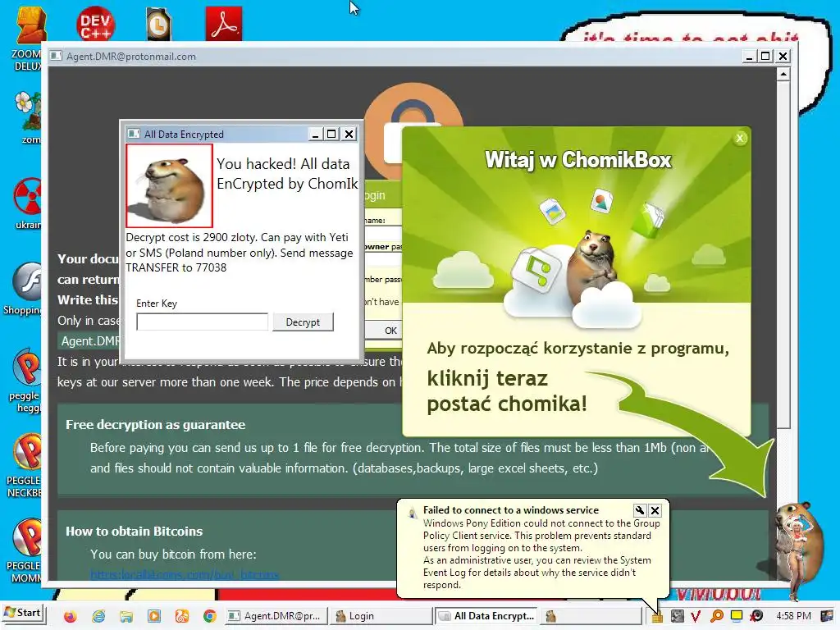Image resolution: width=840 pixels, height=630 pixels.
Task: Open the file explorer folder icon in taskbar
Action: click(x=126, y=616)
